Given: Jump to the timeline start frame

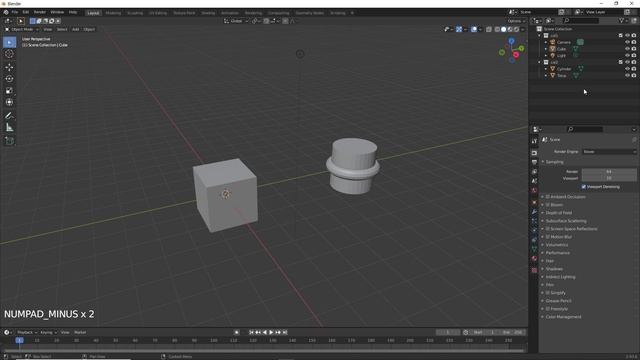Looking at the screenshot, I should [x=251, y=332].
